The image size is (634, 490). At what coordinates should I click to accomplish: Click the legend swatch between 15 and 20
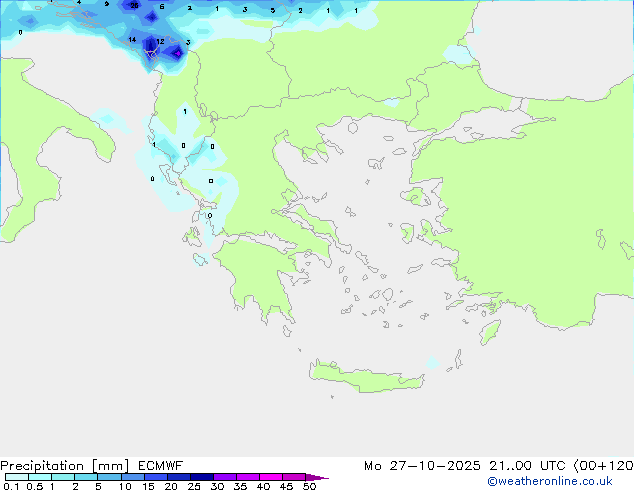(x=156, y=477)
